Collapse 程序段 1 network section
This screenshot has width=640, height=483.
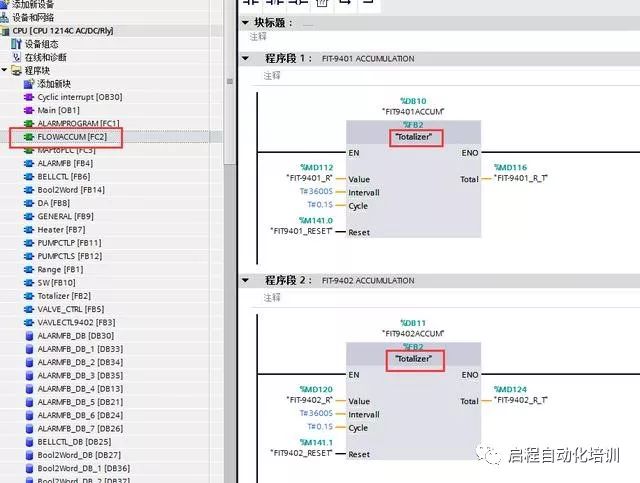(247, 59)
